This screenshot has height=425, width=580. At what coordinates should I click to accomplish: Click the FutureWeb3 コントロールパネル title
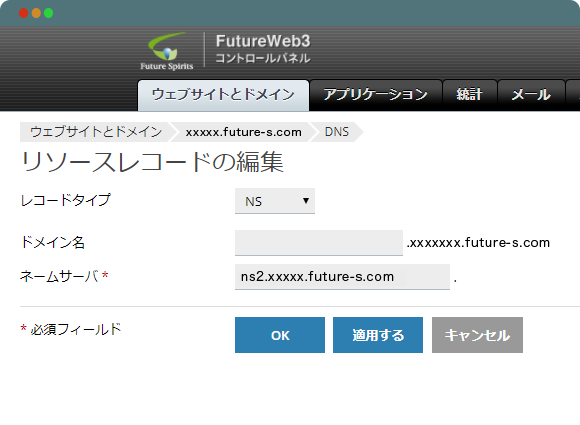(x=263, y=49)
